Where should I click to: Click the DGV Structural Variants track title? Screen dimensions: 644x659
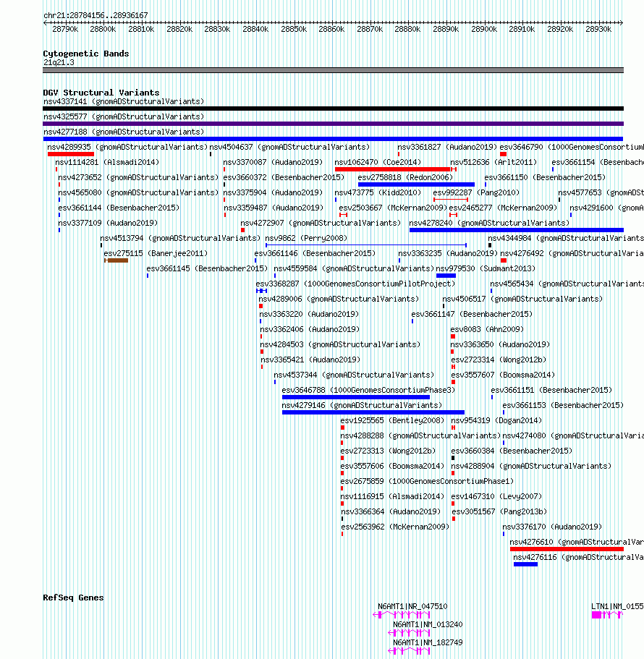coord(101,93)
